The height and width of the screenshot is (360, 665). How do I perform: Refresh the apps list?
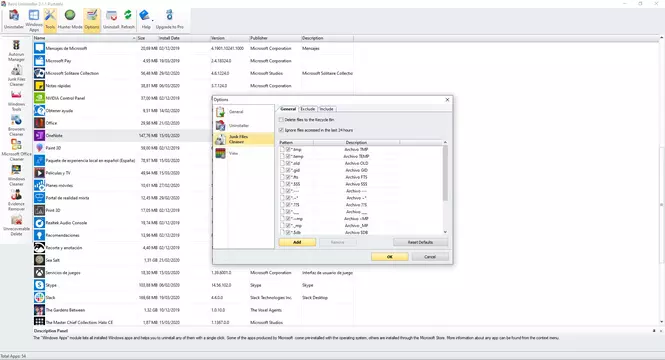(128, 20)
